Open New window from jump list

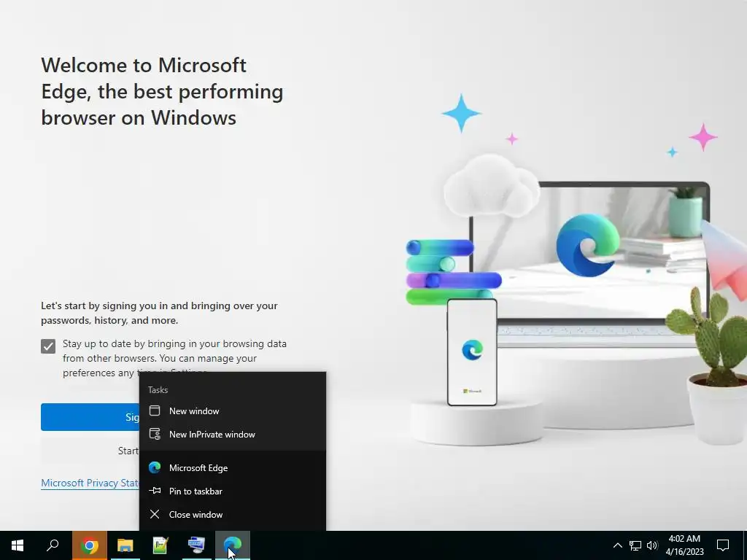[233, 411]
